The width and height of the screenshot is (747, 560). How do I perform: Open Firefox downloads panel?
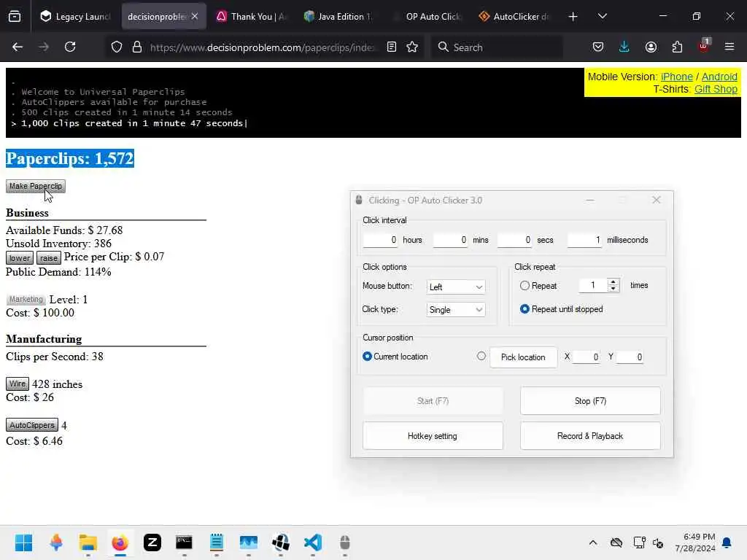pos(624,47)
